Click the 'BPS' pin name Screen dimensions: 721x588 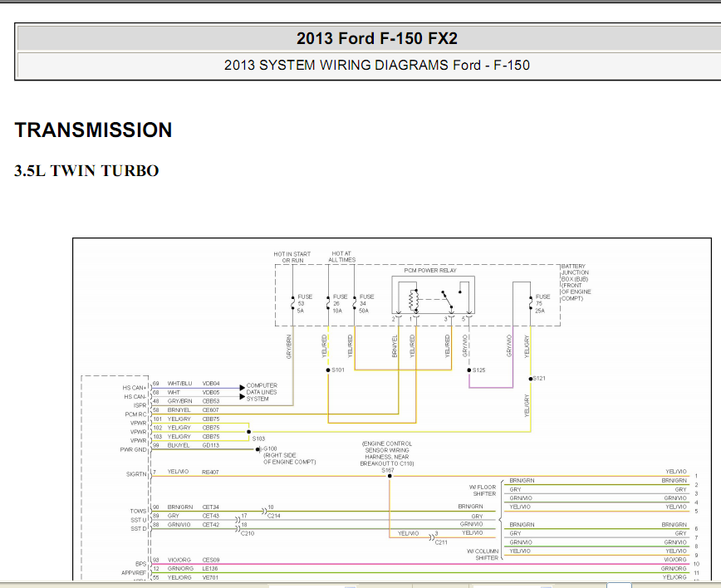140,564
